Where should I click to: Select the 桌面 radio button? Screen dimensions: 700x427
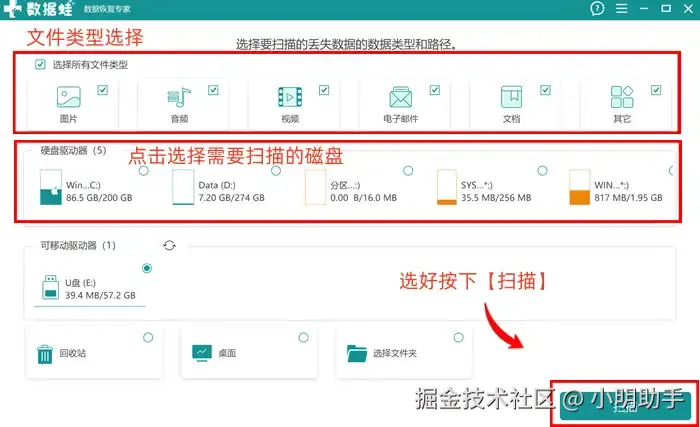click(x=304, y=337)
